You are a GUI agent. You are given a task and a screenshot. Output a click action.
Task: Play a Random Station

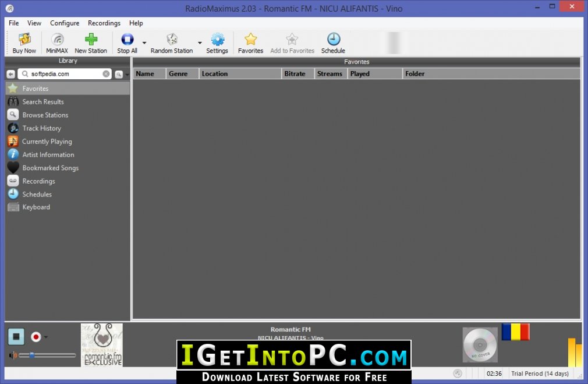pyautogui.click(x=172, y=43)
